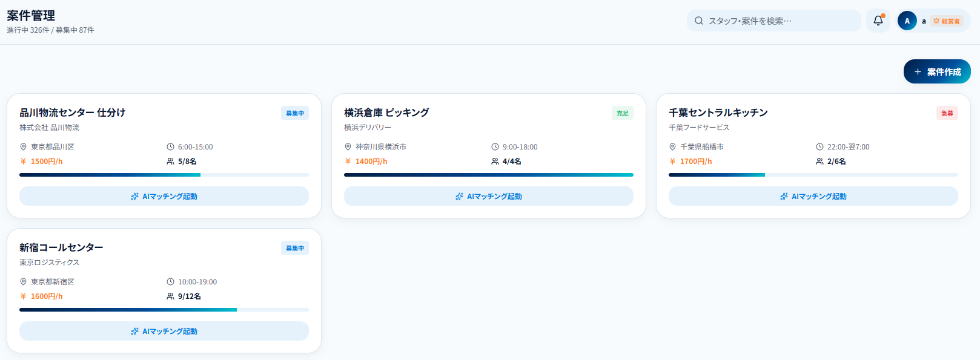Click the user avatar "A" circle
The height and width of the screenshot is (360, 980).
[907, 21]
